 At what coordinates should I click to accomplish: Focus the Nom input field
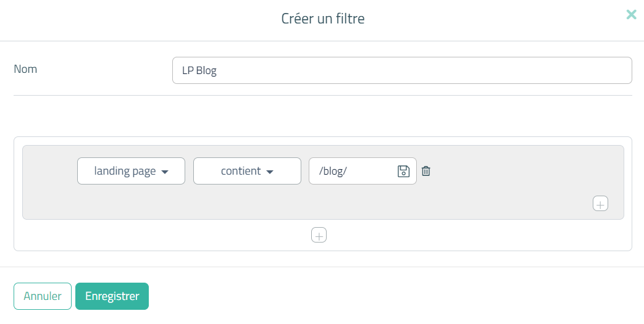click(402, 70)
